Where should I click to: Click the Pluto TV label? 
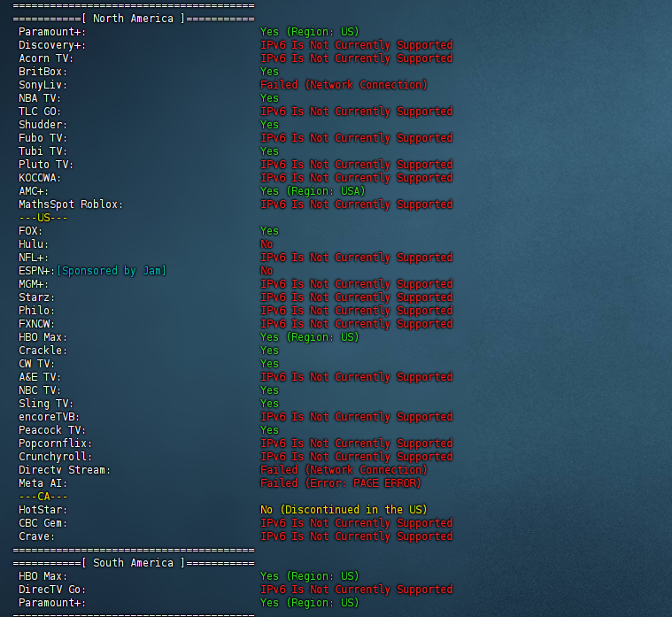point(46,165)
